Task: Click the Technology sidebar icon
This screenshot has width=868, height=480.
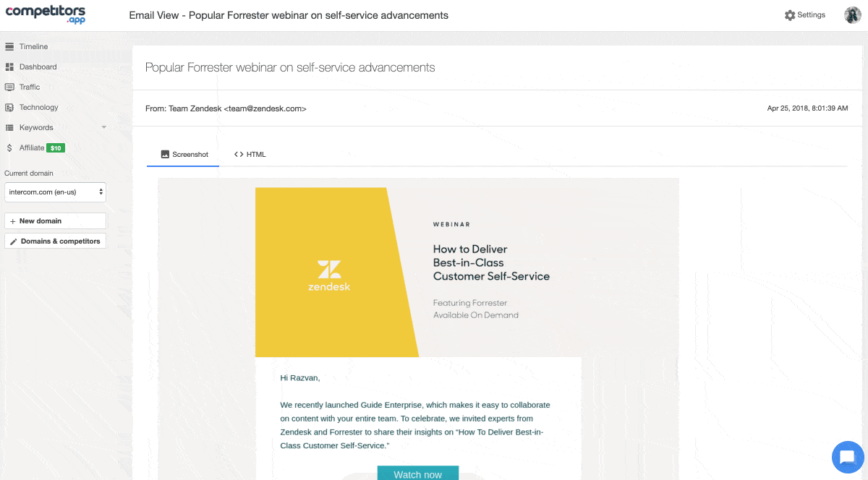Action: [9, 107]
